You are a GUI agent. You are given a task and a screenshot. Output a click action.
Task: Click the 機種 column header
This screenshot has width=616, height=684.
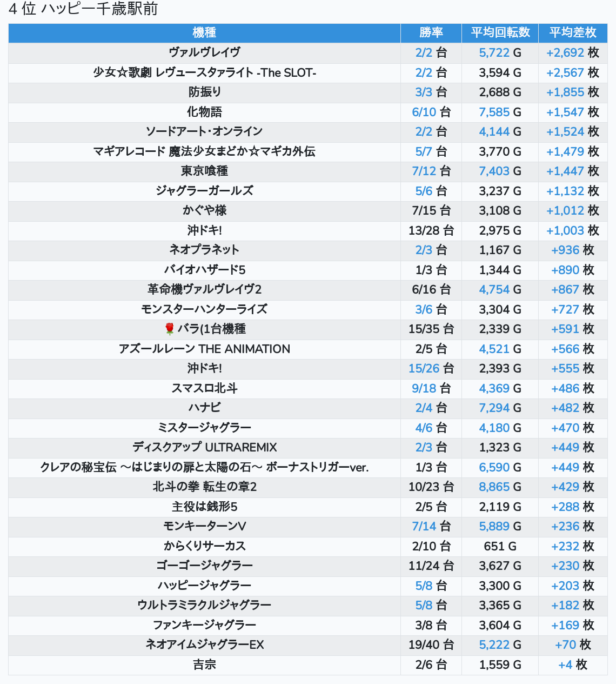coord(204,33)
